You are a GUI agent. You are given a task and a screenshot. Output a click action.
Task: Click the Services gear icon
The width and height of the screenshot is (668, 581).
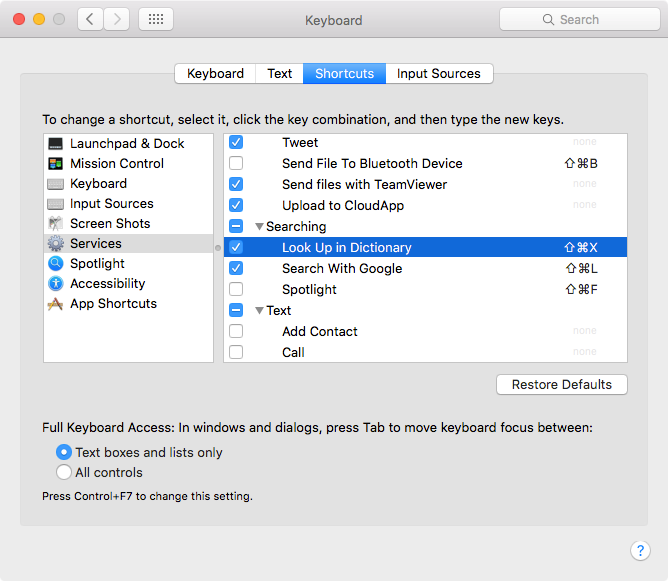55,244
